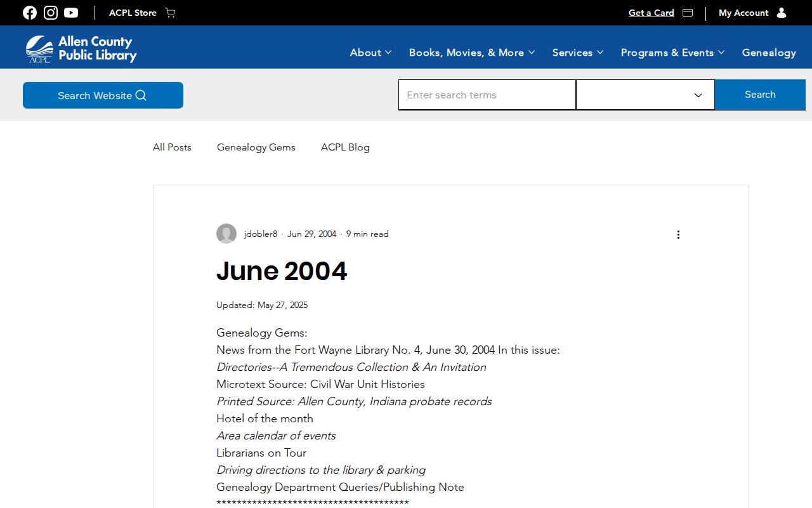Click the Updated: May 27, 2025 text
Viewport: 812px width, 508px height.
pyautogui.click(x=262, y=305)
